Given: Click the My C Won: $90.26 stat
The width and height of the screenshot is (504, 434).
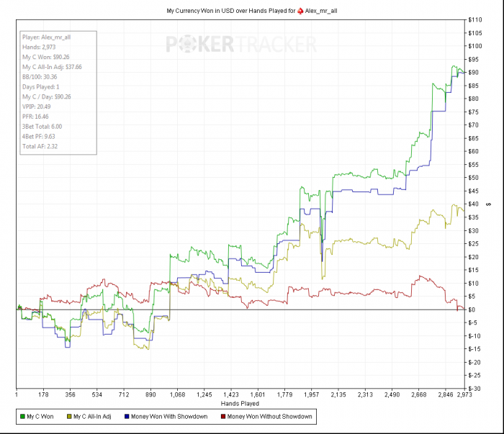Looking at the screenshot, I should coord(45,57).
